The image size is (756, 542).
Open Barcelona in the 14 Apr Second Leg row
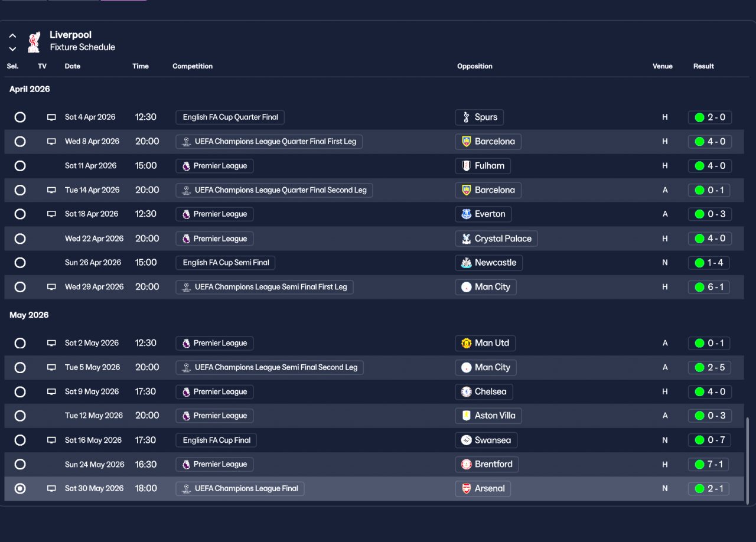[488, 190]
